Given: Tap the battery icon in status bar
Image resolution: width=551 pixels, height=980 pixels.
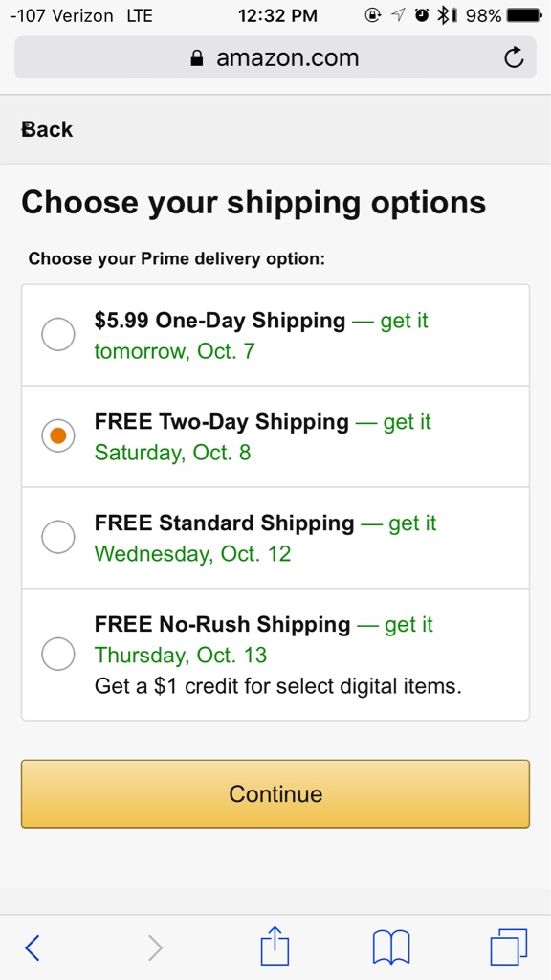Looking at the screenshot, I should (x=524, y=15).
